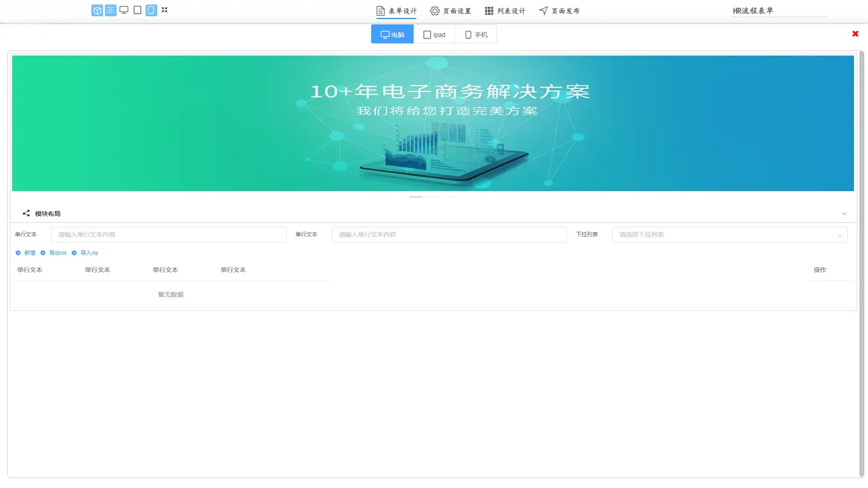The width and height of the screenshot is (868, 488).
Task: Go to the 页面发布 tab
Action: (559, 11)
